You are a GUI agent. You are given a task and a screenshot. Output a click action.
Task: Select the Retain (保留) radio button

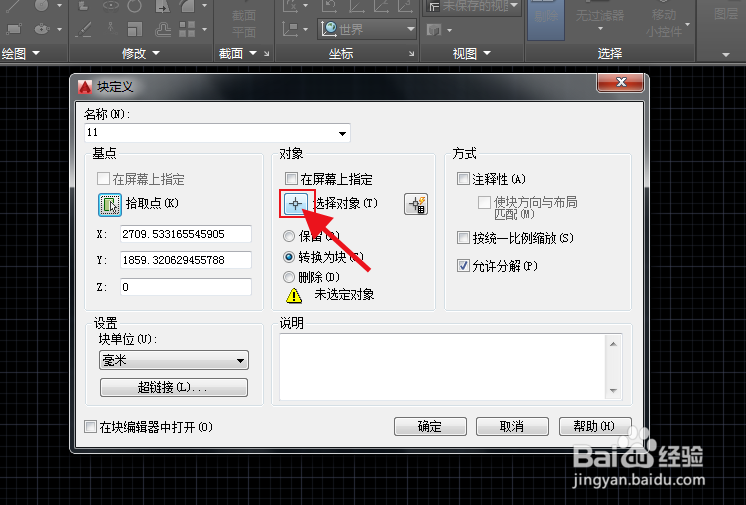point(289,236)
